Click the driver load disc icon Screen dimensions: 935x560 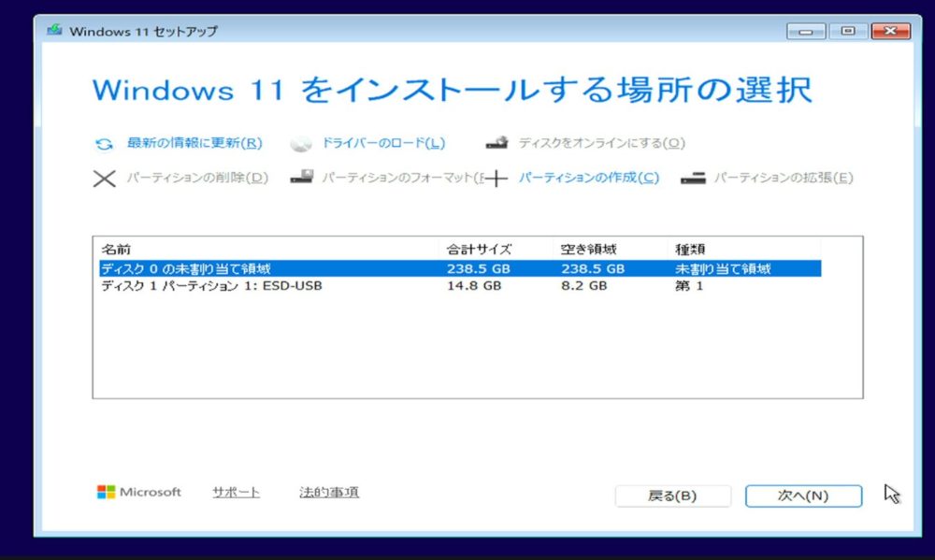click(x=300, y=144)
